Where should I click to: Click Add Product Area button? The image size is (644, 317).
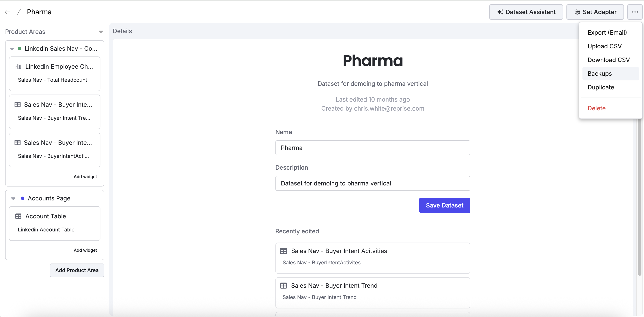pos(77,270)
